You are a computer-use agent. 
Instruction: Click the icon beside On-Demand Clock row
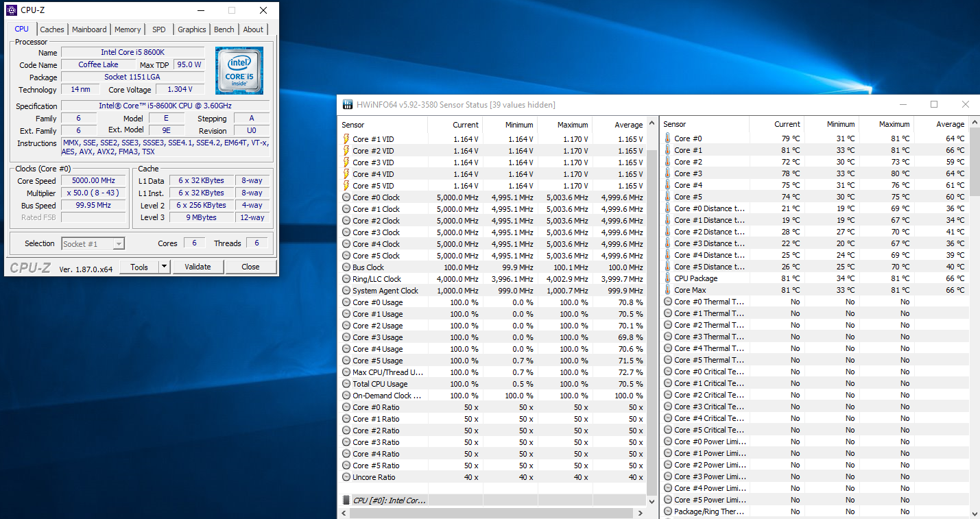[x=346, y=396]
